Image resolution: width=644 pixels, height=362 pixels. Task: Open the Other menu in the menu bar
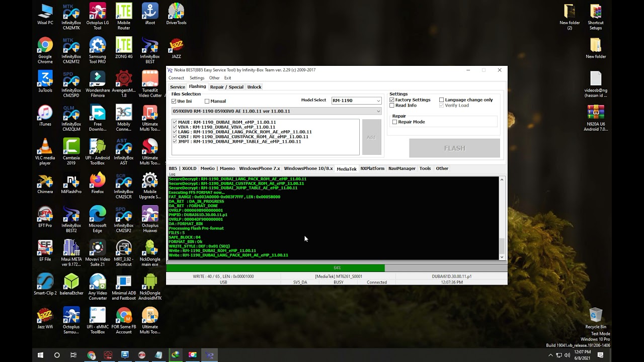click(214, 78)
